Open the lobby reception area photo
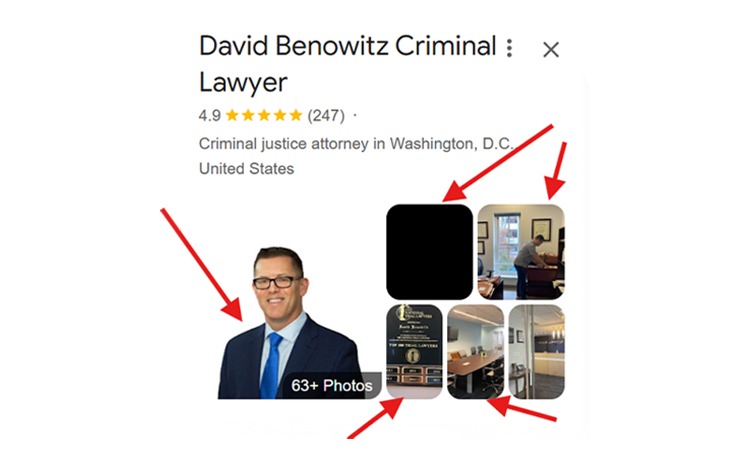 pos(537,351)
